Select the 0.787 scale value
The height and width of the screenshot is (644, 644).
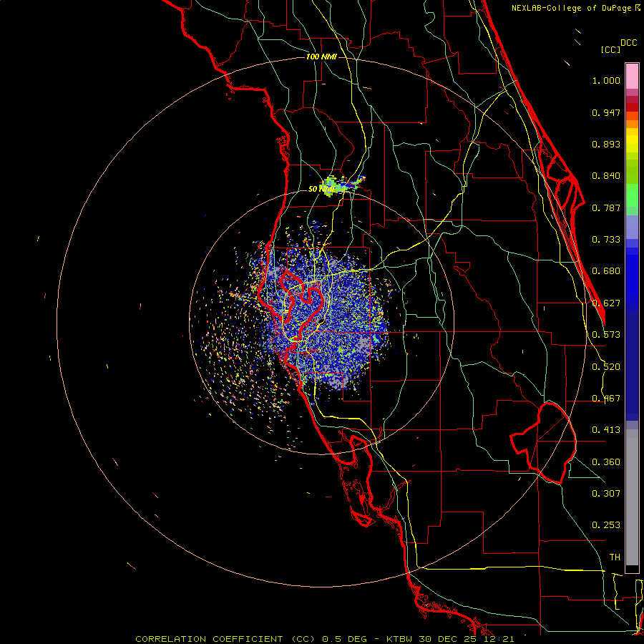[606, 208]
